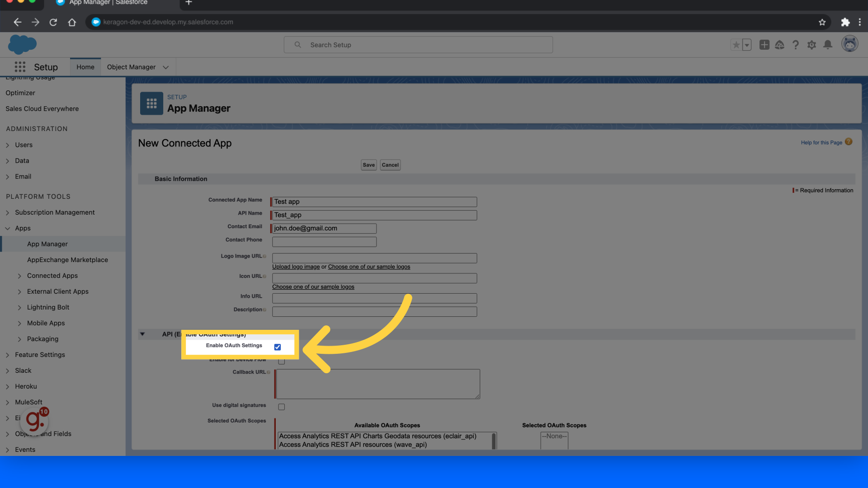Open Slack item in sidebar

pos(23,371)
